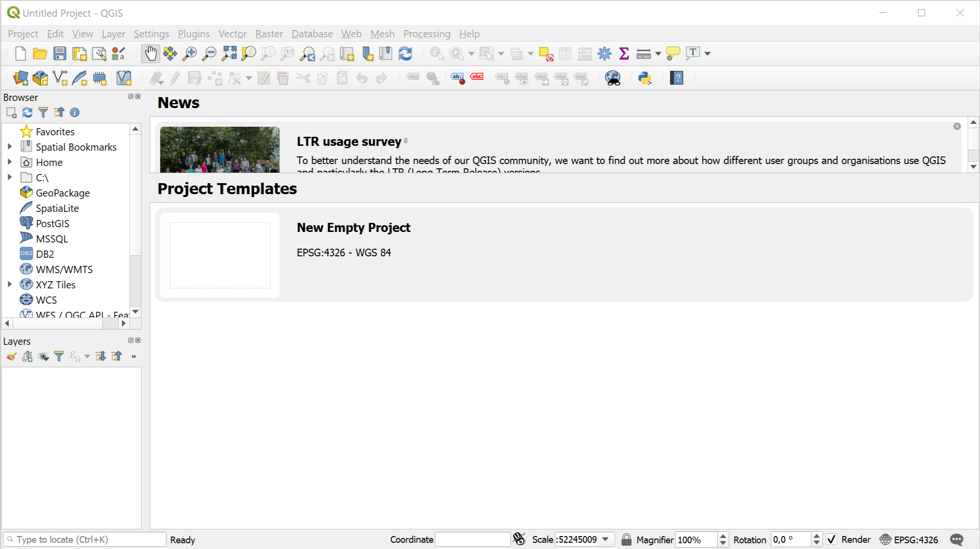This screenshot has width=980, height=549.
Task: Open the Vector menu
Action: [232, 34]
